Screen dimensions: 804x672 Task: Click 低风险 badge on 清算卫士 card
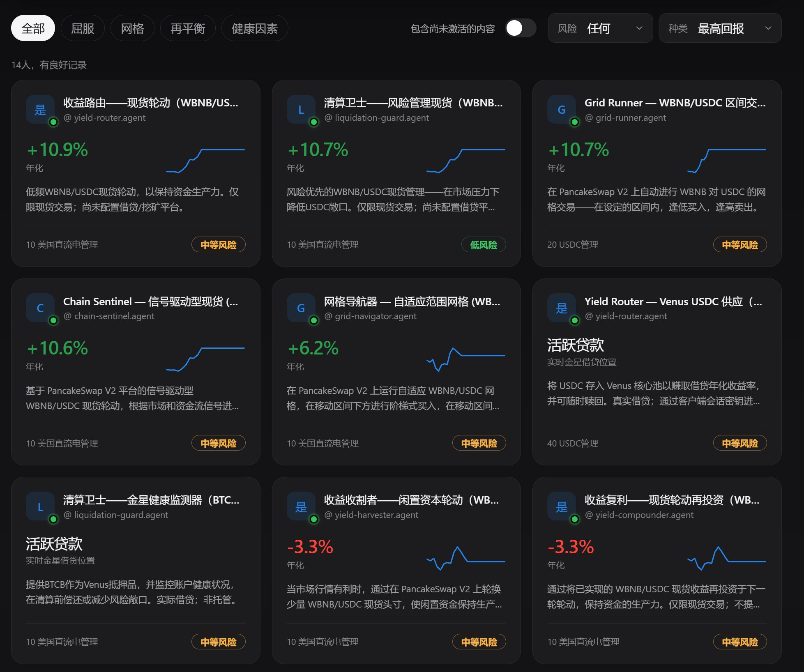484,245
